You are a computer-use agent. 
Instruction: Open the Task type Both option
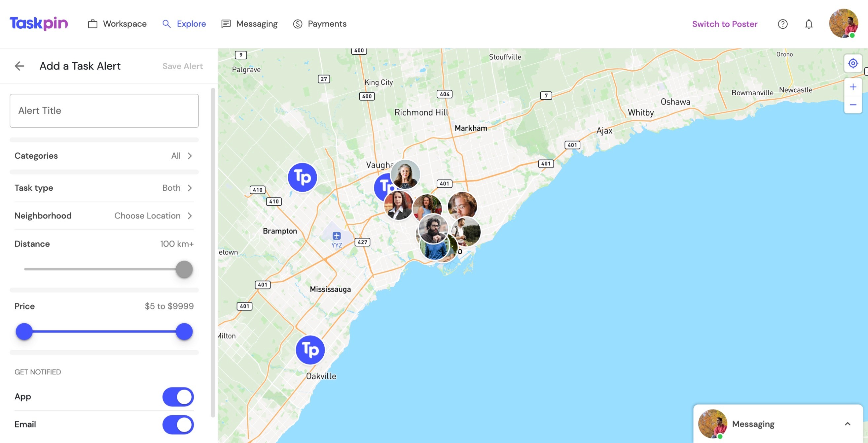pyautogui.click(x=104, y=188)
